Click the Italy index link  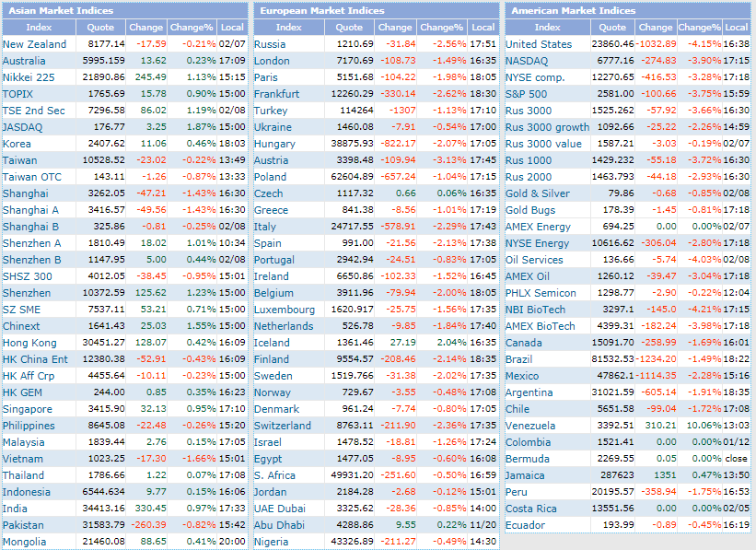(264, 227)
